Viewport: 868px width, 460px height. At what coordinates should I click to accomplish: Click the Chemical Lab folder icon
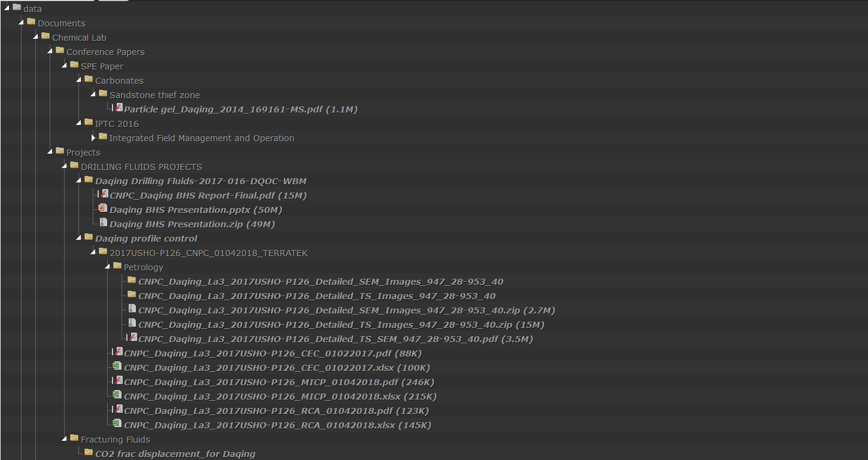(x=45, y=36)
